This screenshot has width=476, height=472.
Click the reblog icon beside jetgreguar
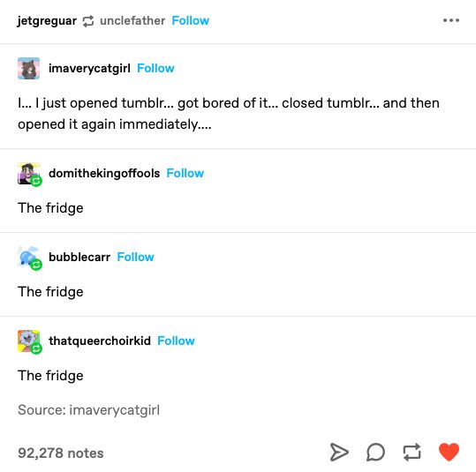(88, 21)
